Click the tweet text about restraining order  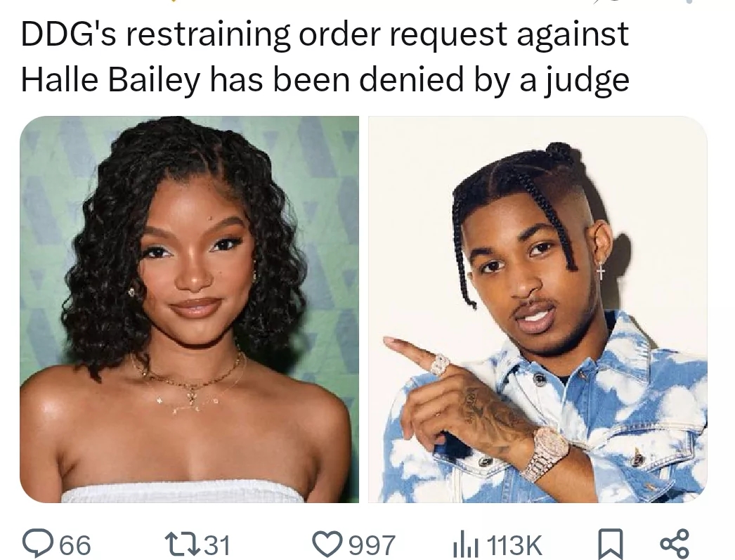tap(325, 57)
